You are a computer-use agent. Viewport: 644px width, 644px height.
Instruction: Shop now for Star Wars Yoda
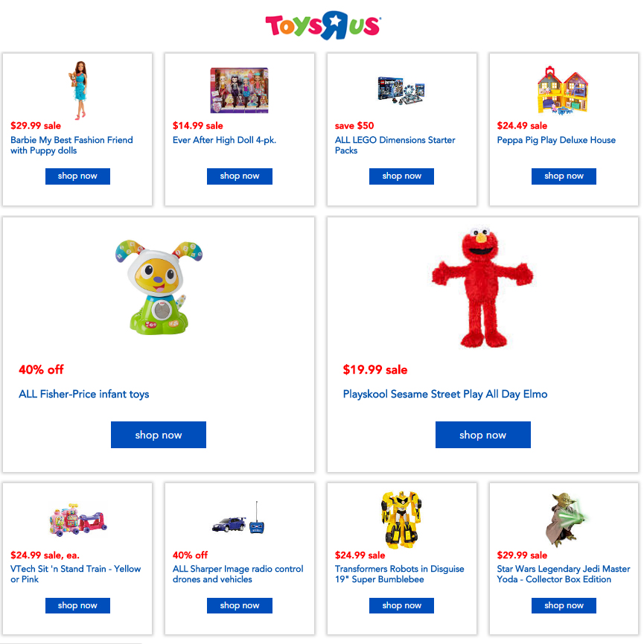tap(564, 605)
